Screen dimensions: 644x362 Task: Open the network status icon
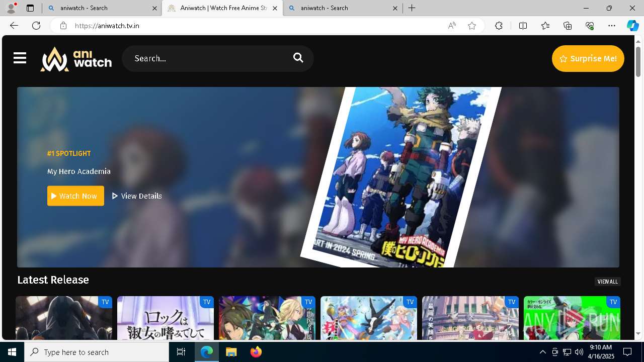point(567,352)
